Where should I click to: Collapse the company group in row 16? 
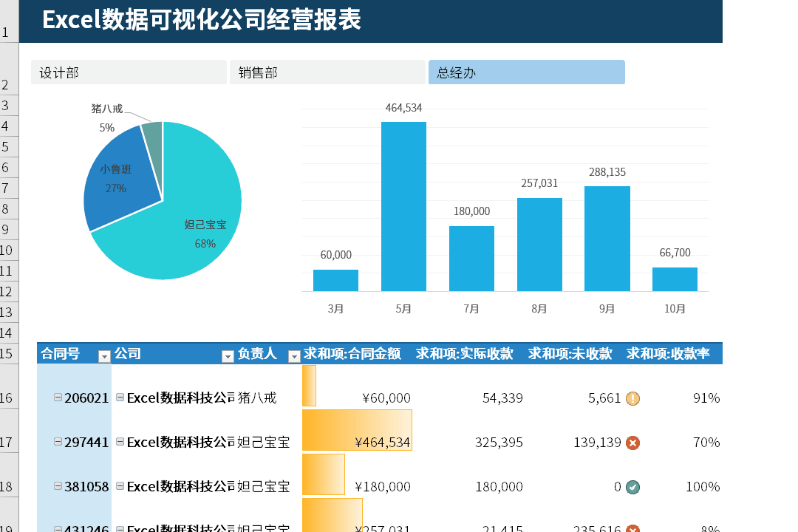120,398
